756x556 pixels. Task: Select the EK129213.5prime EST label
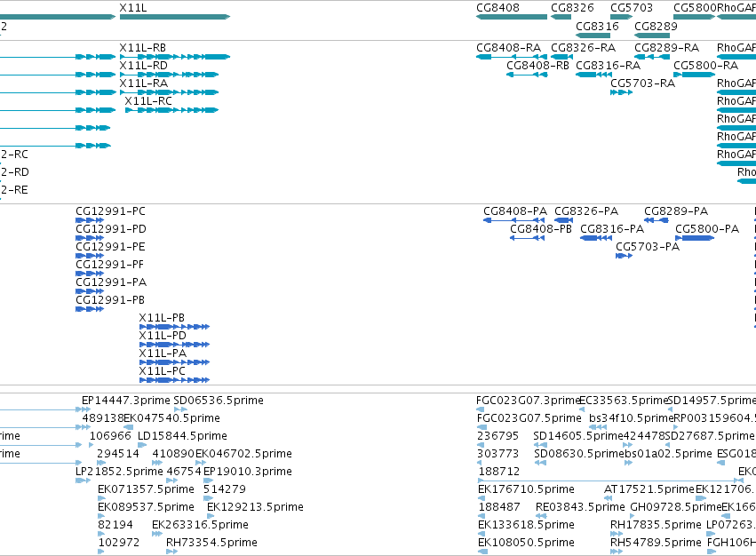[x=255, y=508]
